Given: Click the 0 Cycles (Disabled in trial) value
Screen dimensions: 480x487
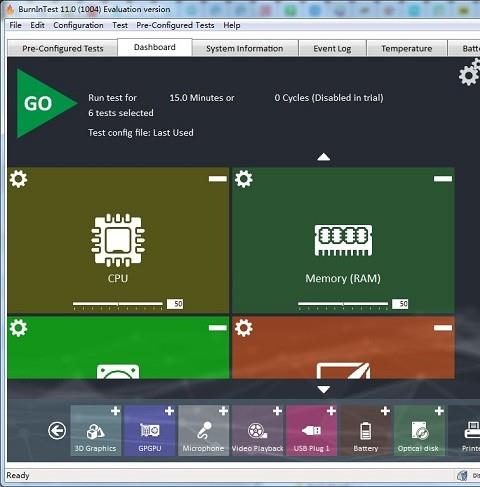Looking at the screenshot, I should click(329, 98).
